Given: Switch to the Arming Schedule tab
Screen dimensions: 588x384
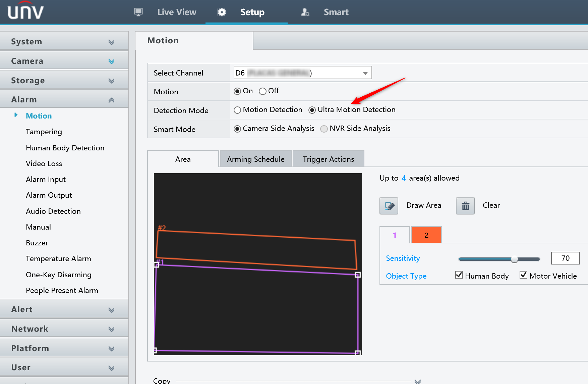Looking at the screenshot, I should [x=255, y=158].
